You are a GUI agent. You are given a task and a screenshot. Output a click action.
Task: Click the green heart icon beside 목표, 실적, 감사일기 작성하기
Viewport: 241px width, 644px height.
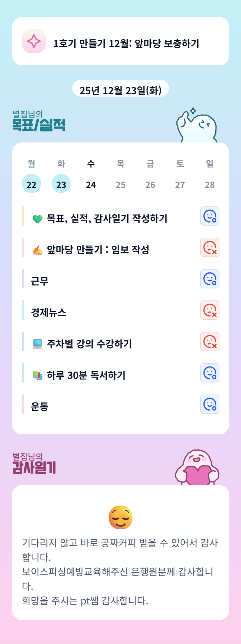(x=37, y=218)
